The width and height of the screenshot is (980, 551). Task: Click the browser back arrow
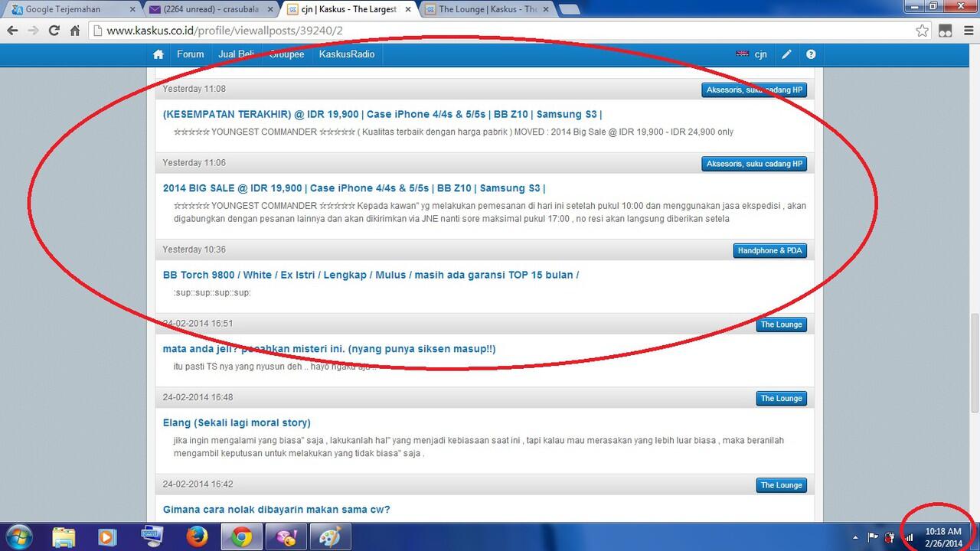coord(12,31)
